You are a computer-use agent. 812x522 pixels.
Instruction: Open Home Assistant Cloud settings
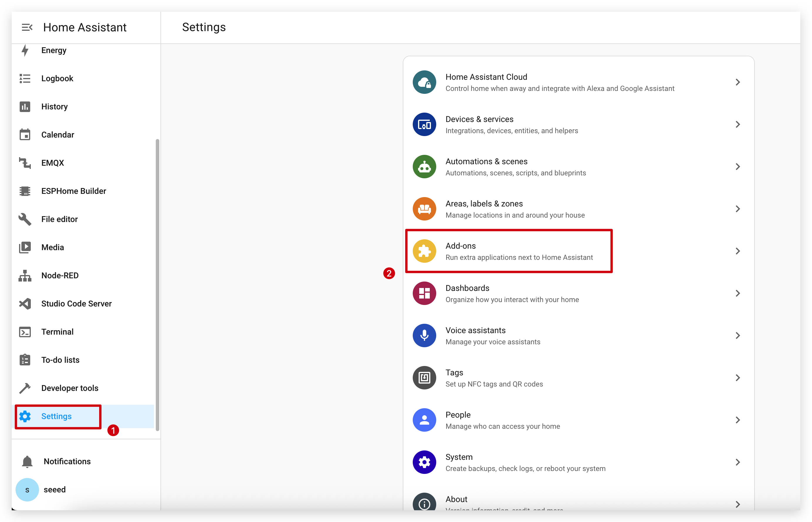(578, 82)
